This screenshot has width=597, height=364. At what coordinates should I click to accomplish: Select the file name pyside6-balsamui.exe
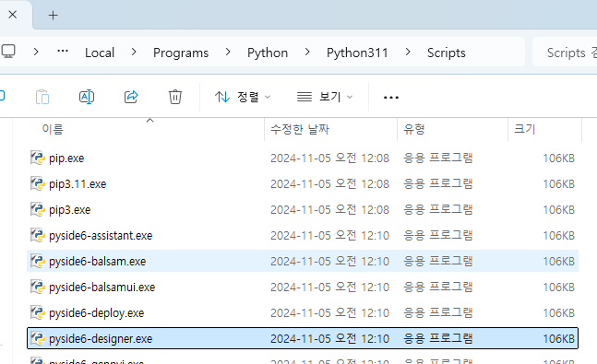pyautogui.click(x=102, y=288)
